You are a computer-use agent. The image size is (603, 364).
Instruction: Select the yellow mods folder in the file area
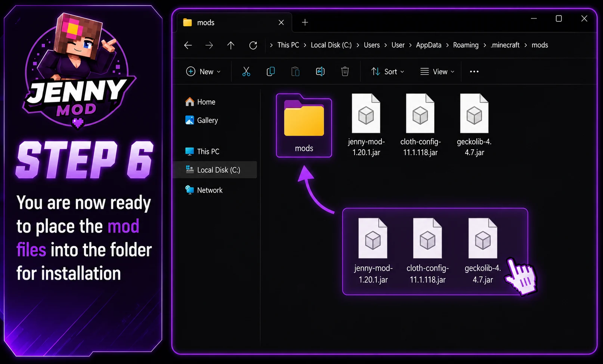(x=304, y=125)
